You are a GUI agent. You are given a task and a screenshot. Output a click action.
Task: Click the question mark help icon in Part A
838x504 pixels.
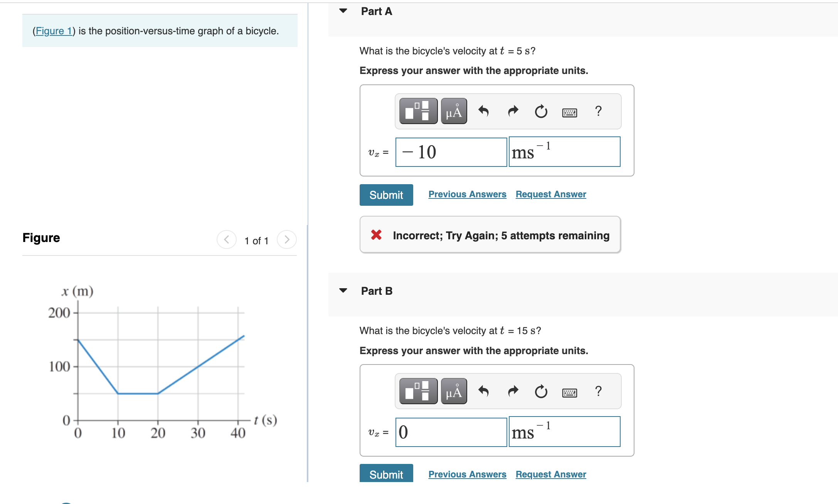click(598, 111)
